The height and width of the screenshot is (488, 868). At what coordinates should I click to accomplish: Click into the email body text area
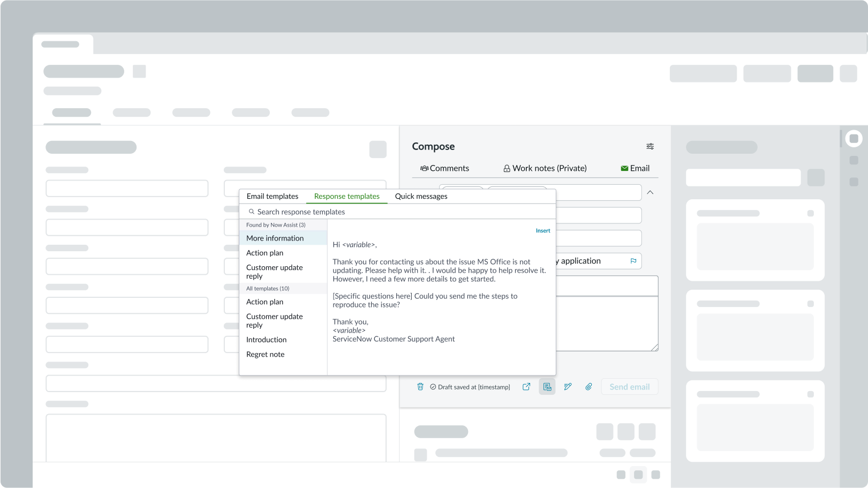607,324
